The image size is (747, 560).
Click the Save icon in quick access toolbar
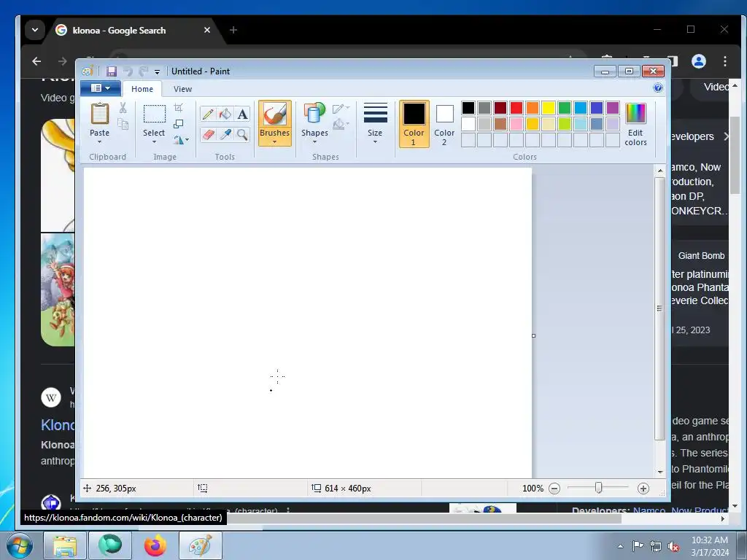[112, 71]
